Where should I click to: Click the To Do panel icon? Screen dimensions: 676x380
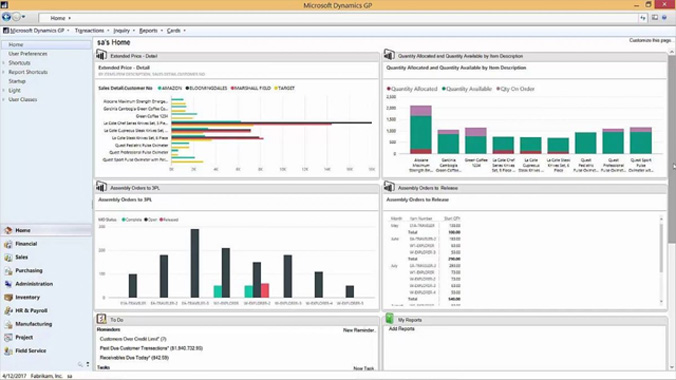pos(101,319)
